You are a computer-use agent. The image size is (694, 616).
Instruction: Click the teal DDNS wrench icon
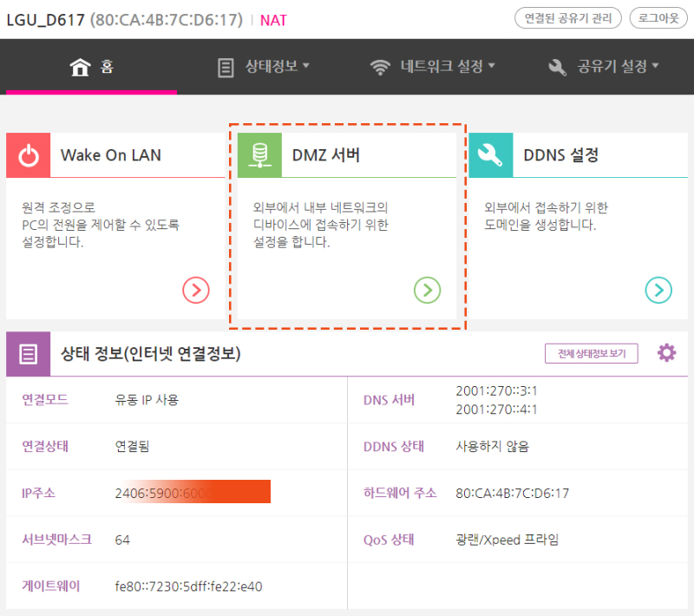491,155
